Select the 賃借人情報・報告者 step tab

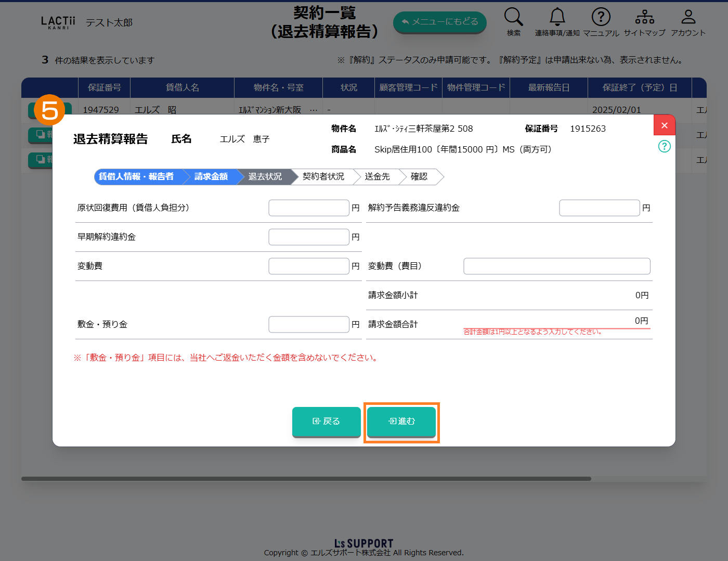136,177
